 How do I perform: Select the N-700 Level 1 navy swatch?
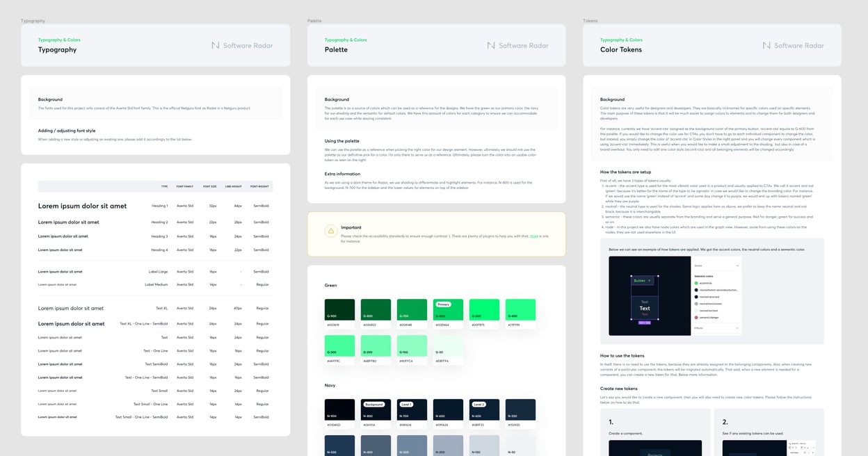pyautogui.click(x=412, y=411)
